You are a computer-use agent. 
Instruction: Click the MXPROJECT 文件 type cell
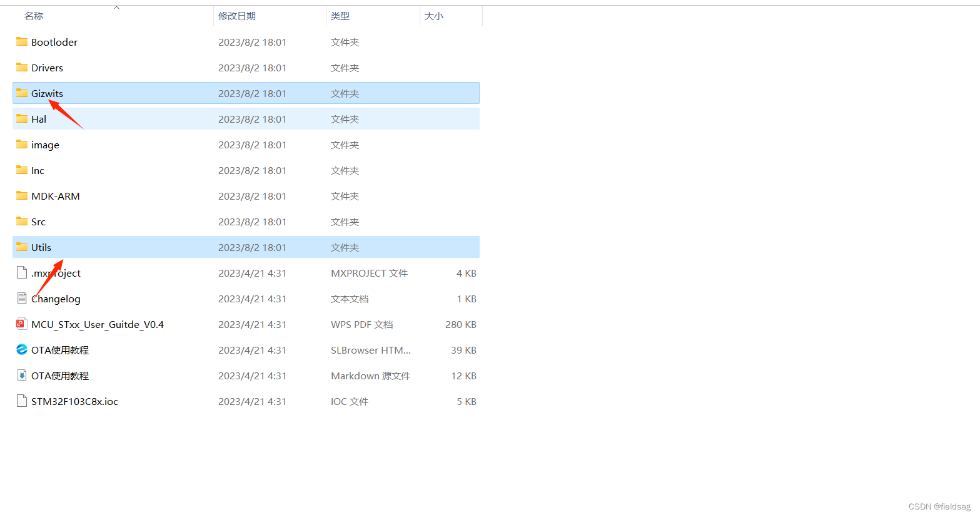(x=369, y=273)
